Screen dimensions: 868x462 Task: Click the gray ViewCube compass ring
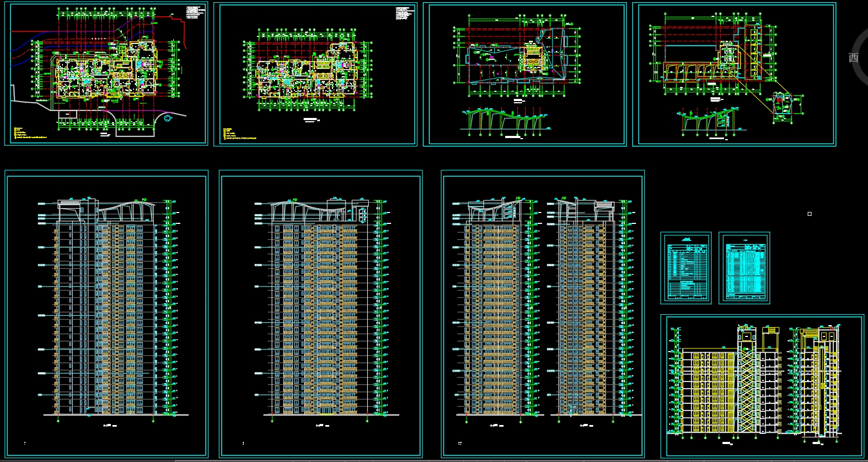coord(858,38)
